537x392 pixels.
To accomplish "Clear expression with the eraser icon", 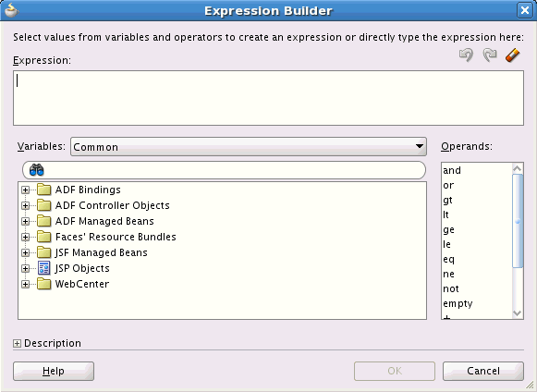I will tap(513, 55).
